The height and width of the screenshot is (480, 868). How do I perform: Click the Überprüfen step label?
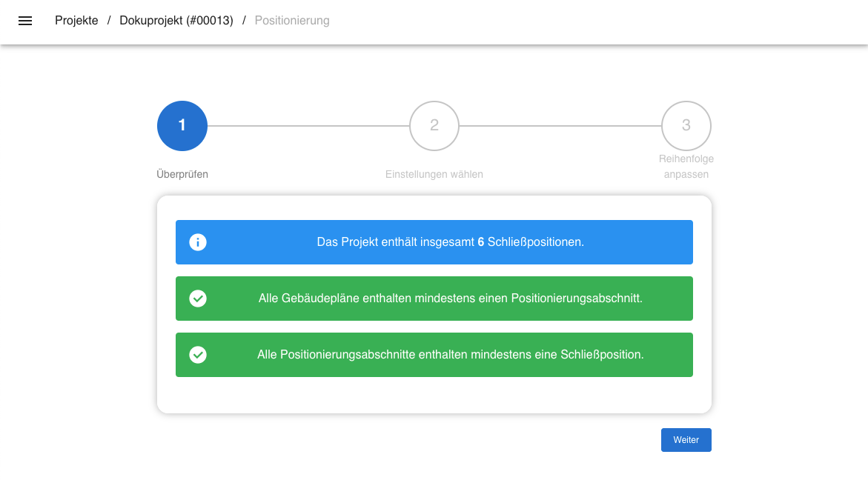tap(182, 174)
